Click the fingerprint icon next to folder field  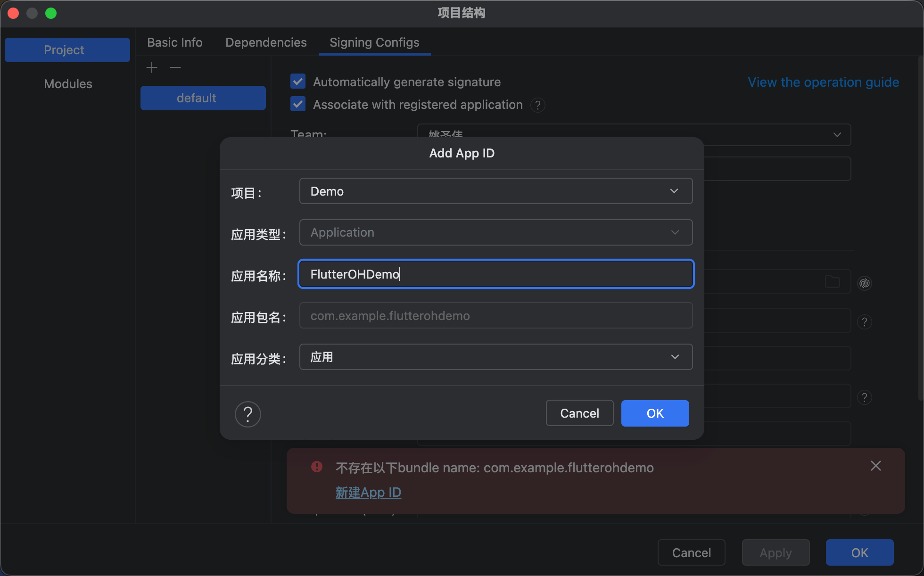pyautogui.click(x=864, y=283)
